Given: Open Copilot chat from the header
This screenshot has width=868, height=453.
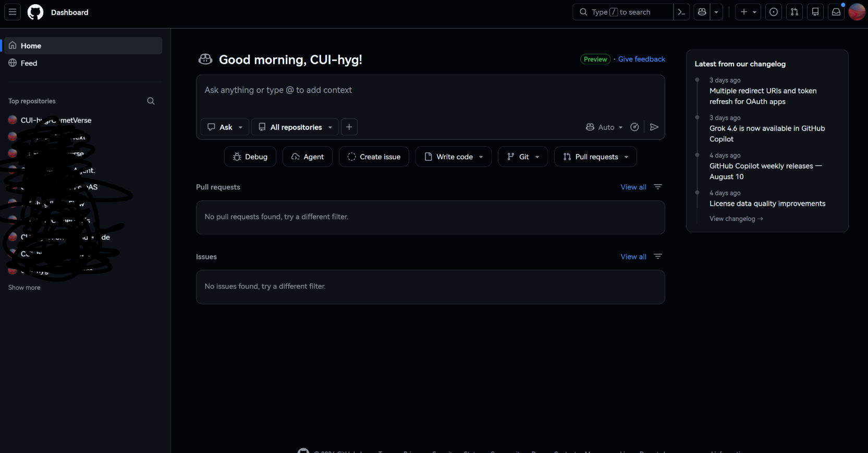Looking at the screenshot, I should point(702,12).
